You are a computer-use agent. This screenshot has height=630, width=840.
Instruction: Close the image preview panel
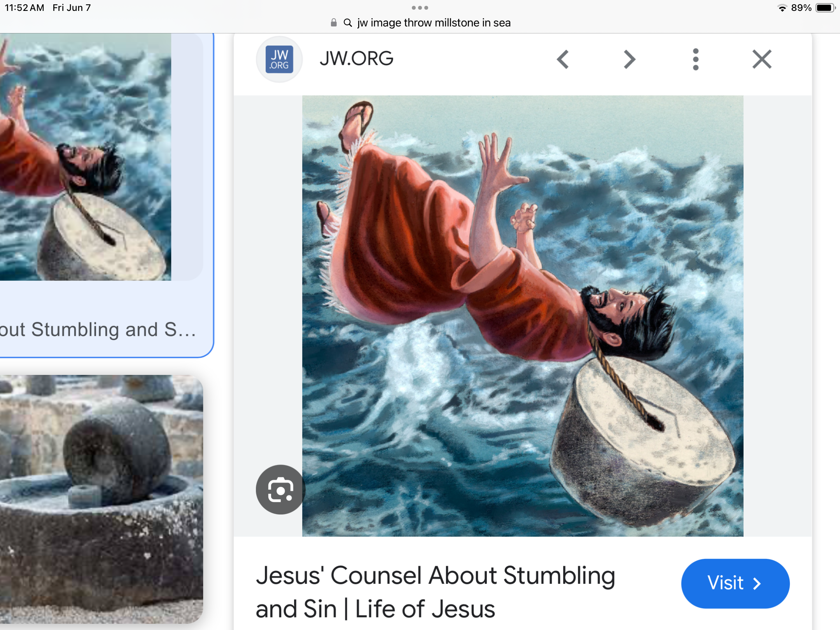[x=762, y=59]
